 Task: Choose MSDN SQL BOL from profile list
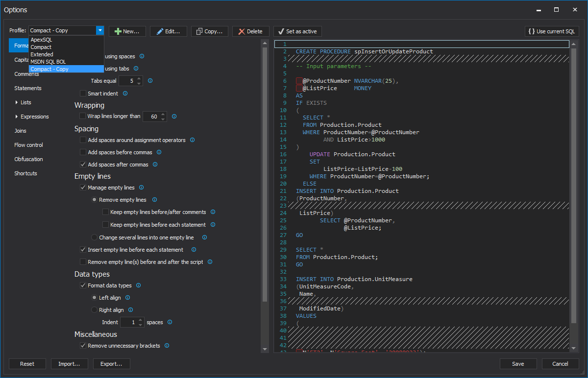(x=48, y=62)
